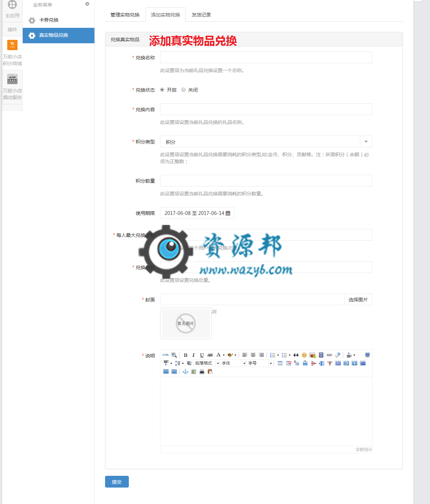The height and width of the screenshot is (504, 430).
Task: Open 真实物品兑换 menu item
Action: [x=58, y=35]
